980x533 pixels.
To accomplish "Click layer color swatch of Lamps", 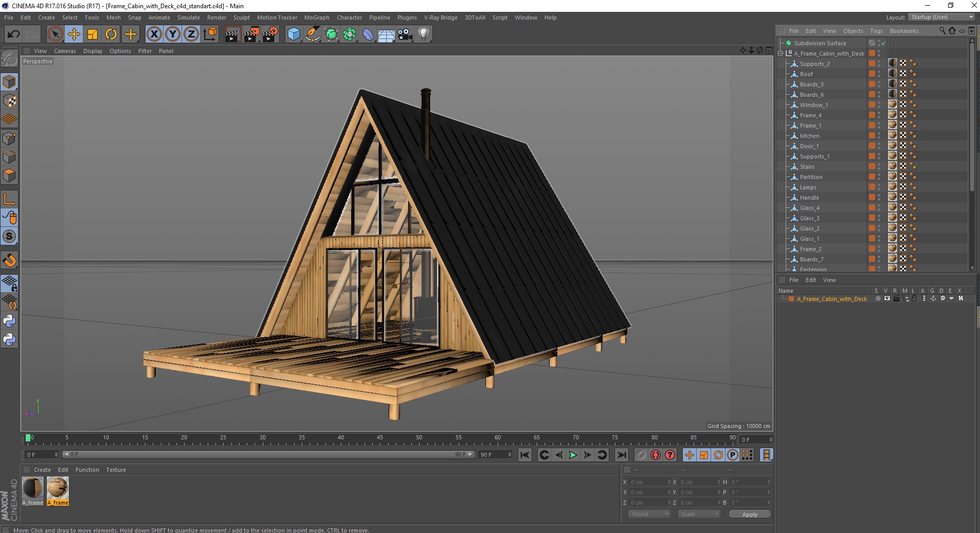I will [x=872, y=187].
